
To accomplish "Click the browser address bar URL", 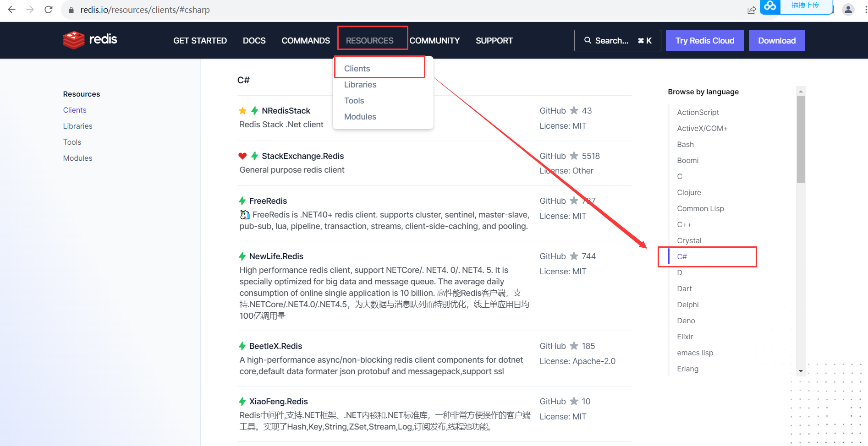I will click(x=145, y=10).
